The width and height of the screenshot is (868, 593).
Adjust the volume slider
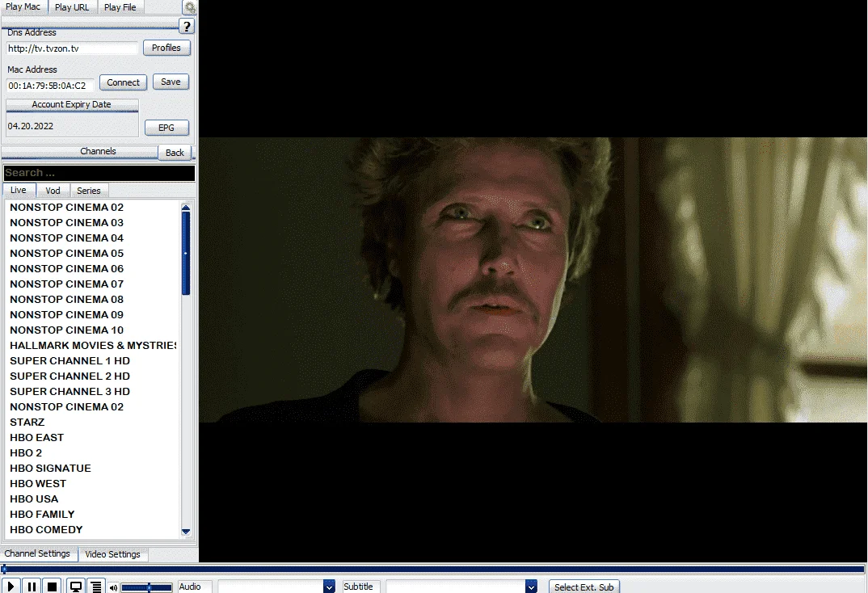coord(147,587)
